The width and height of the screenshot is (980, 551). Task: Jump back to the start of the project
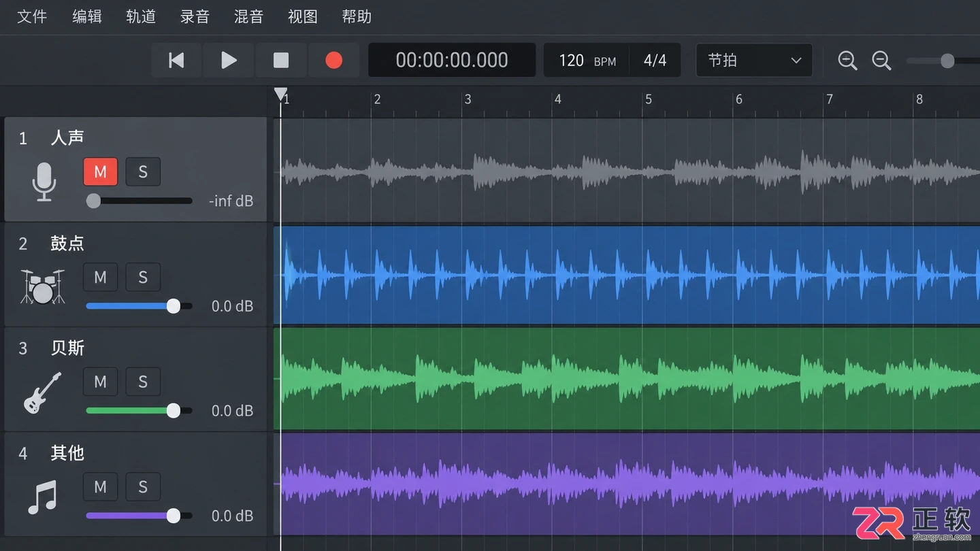176,61
